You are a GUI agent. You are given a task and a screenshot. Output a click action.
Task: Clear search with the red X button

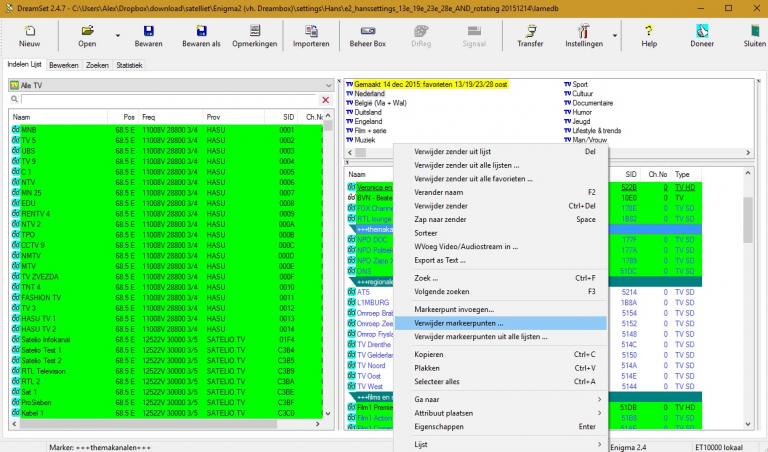[325, 100]
